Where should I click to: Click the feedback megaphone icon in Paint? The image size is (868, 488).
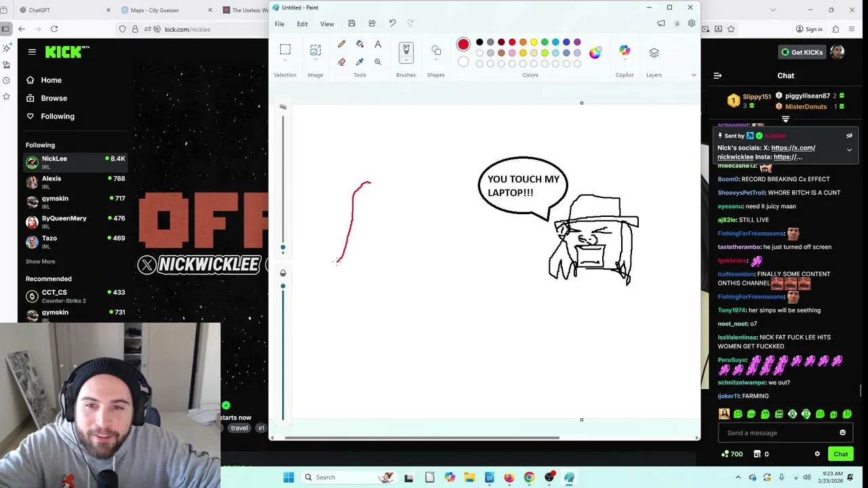coord(661,24)
